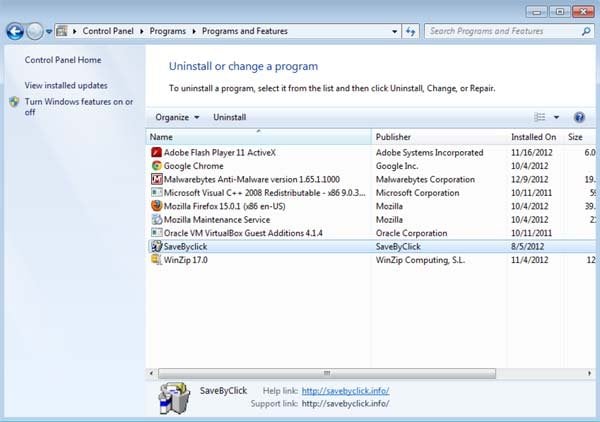The height and width of the screenshot is (422, 600).
Task: Click the horizontal scrollbar thumb
Action: click(x=327, y=373)
